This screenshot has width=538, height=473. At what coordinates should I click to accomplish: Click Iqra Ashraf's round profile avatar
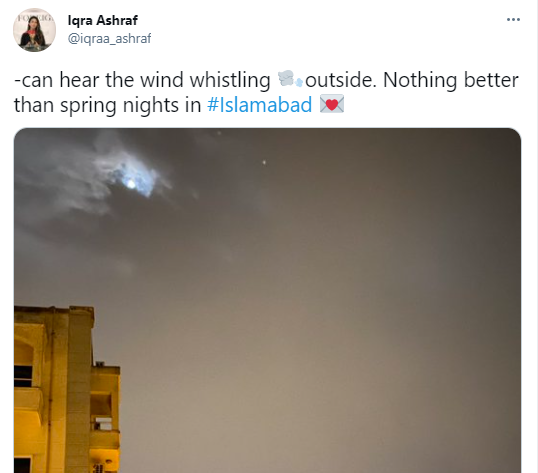34,30
